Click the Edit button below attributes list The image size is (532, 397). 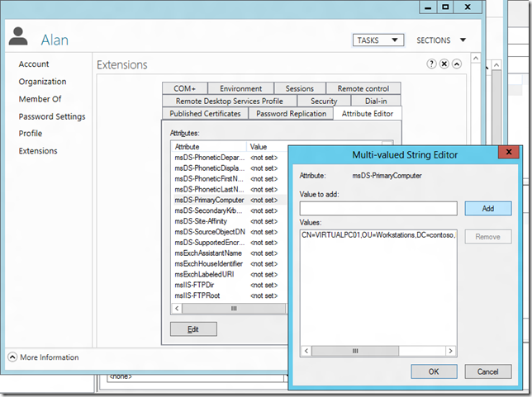(192, 328)
